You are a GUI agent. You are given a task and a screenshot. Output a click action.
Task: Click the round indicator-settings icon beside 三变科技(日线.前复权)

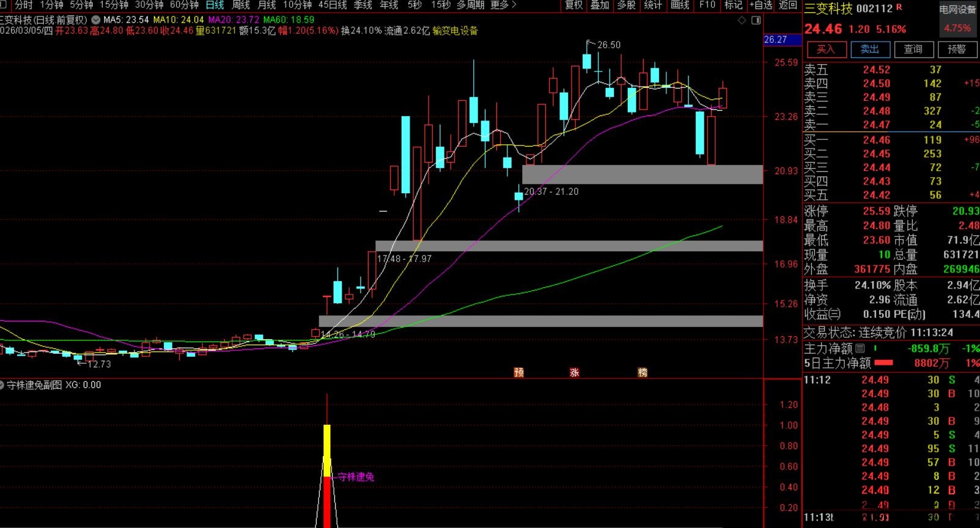(96, 20)
